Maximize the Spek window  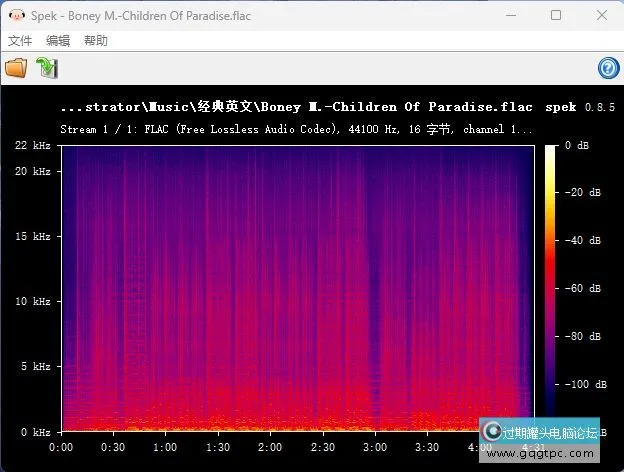tap(556, 16)
